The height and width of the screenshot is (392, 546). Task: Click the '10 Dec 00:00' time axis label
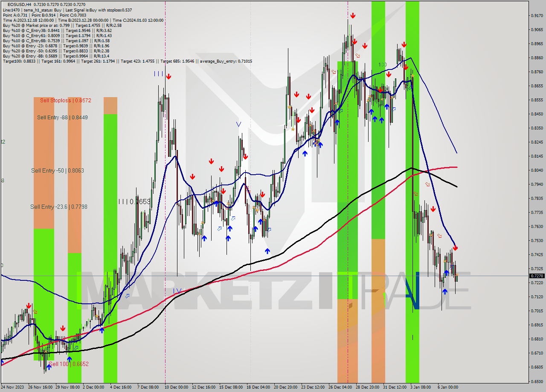[176, 387]
